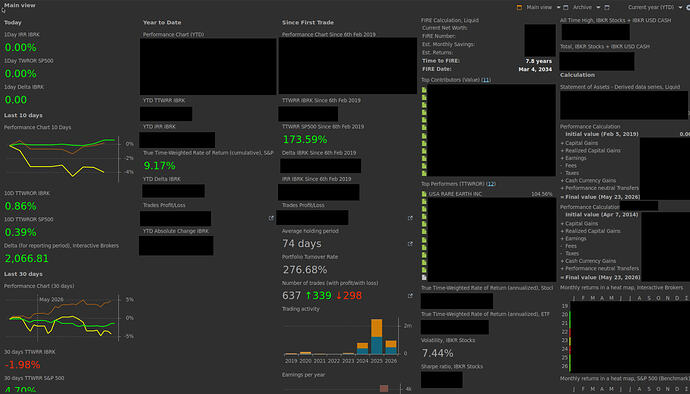This screenshot has width=690, height=394.
Task: Click the 2024 bar in Trading activity chart
Action: [363, 348]
